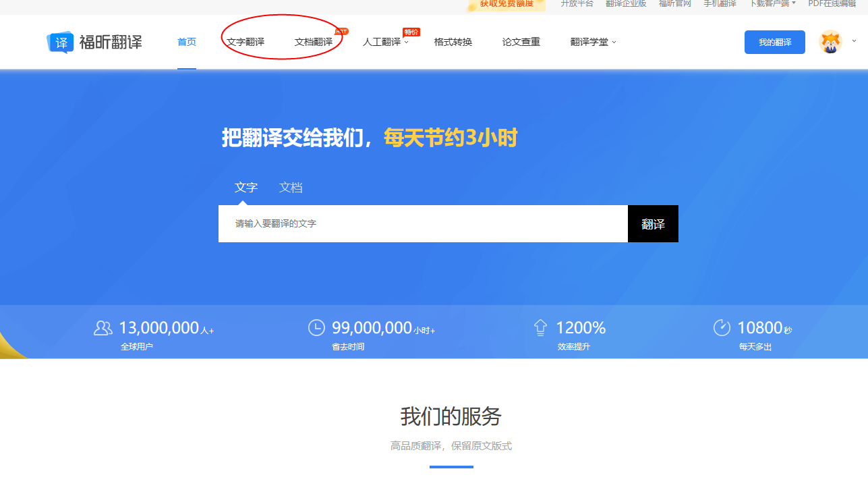Click the clock icon for 省去时间
Image resolution: width=868 pixels, height=494 pixels.
click(316, 328)
